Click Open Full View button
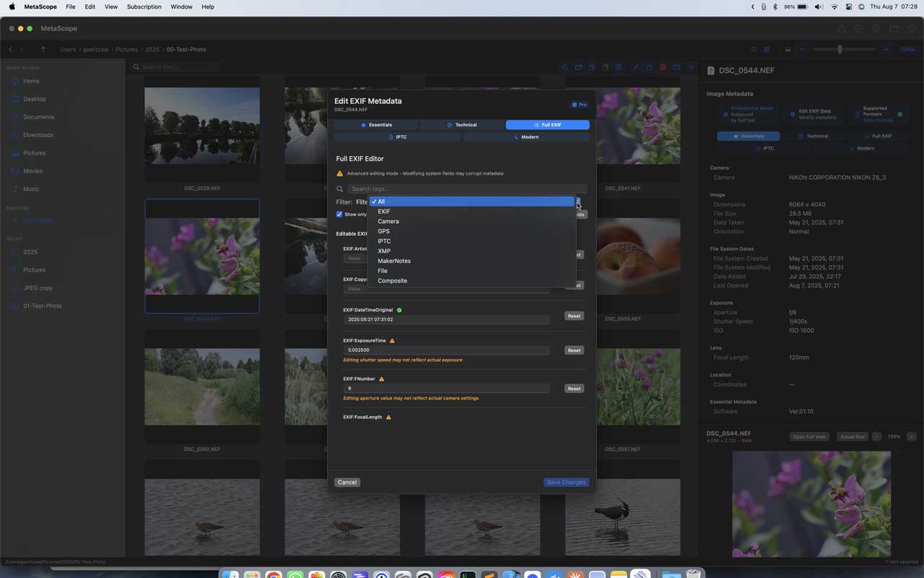This screenshot has height=578, width=924. point(808,437)
